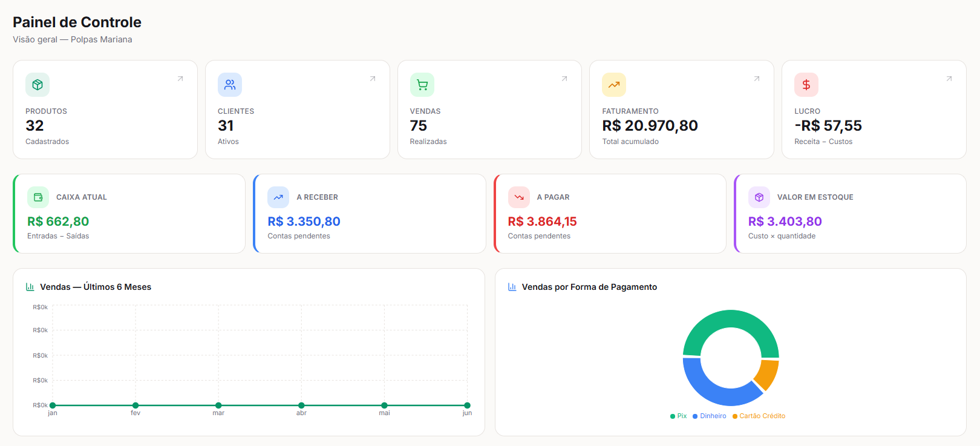Click the Produtos count 32

point(34,126)
